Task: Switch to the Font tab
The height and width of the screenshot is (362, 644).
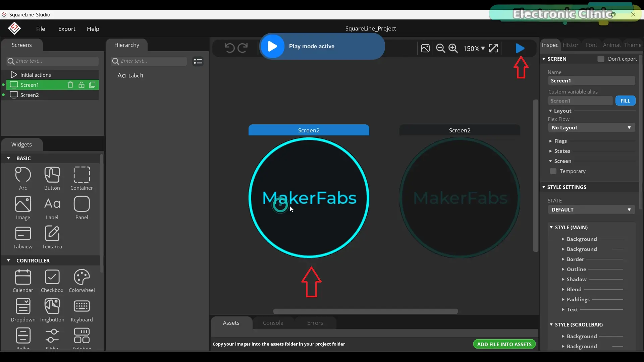Action: pos(591,45)
